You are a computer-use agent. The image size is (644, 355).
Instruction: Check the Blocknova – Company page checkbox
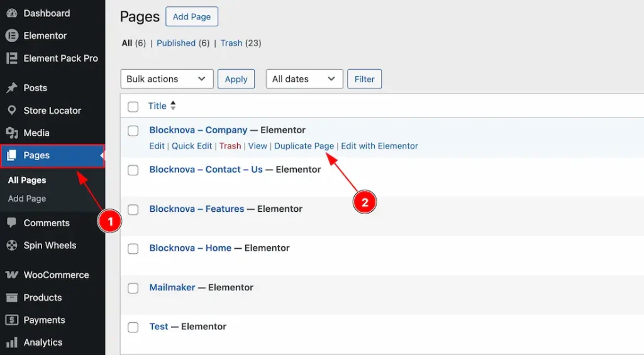point(133,131)
